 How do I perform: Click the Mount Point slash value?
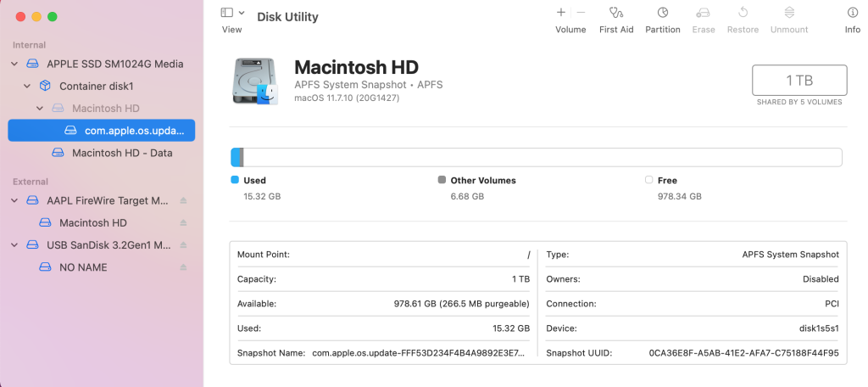tap(529, 255)
